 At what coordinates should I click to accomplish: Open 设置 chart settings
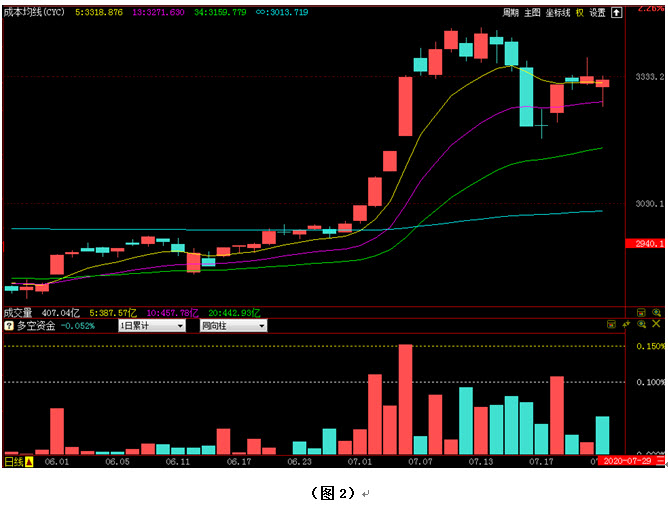pyautogui.click(x=597, y=13)
